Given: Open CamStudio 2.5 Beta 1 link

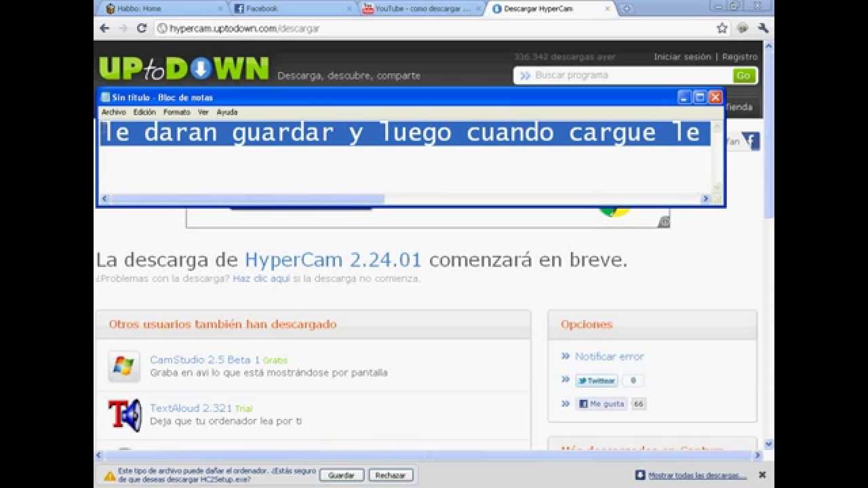Looking at the screenshot, I should pos(205,360).
